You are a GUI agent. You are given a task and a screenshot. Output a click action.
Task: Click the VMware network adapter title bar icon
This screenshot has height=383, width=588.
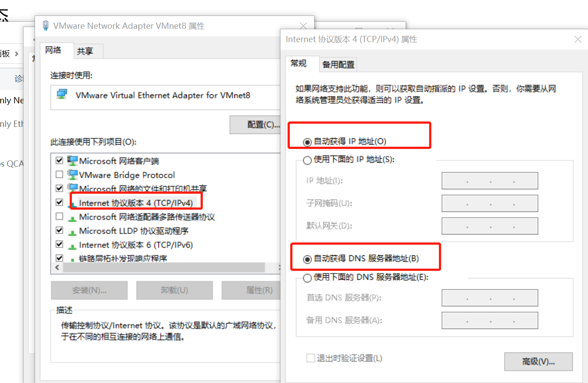point(45,26)
